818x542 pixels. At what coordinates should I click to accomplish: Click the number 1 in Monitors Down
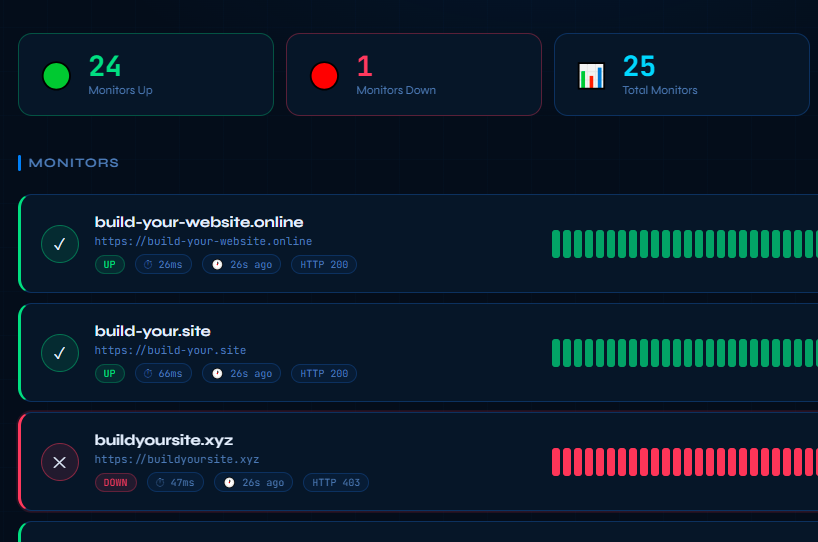click(365, 66)
